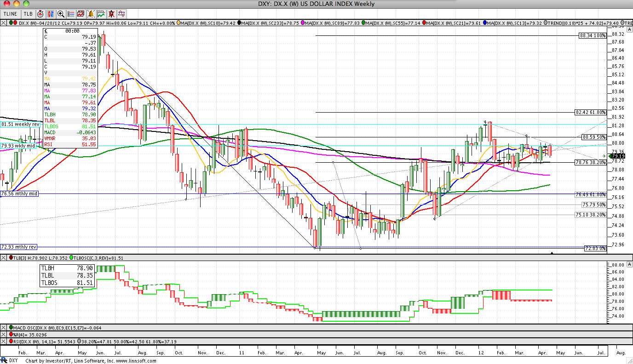This screenshot has width=633, height=364.
Task: Click the crossed-out candle delete icon
Action: (x=111, y=14)
